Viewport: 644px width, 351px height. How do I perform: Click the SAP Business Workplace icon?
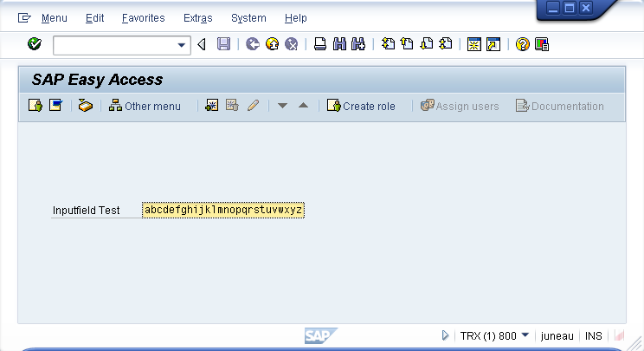point(86,106)
